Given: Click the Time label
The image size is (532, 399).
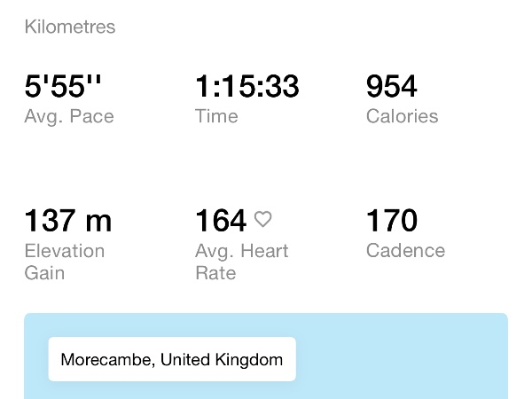Looking at the screenshot, I should (216, 116).
